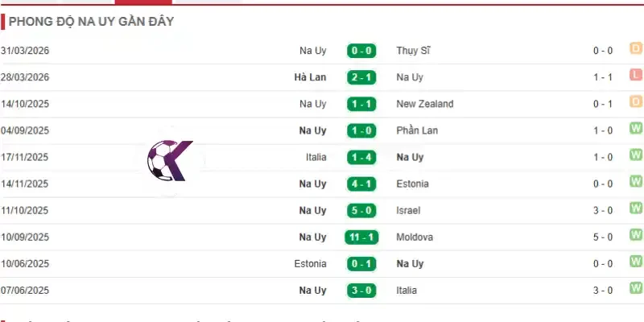Screen dimensions: 644x322
Task: Click the W result badge for Phần Lan match
Action: 636,128
